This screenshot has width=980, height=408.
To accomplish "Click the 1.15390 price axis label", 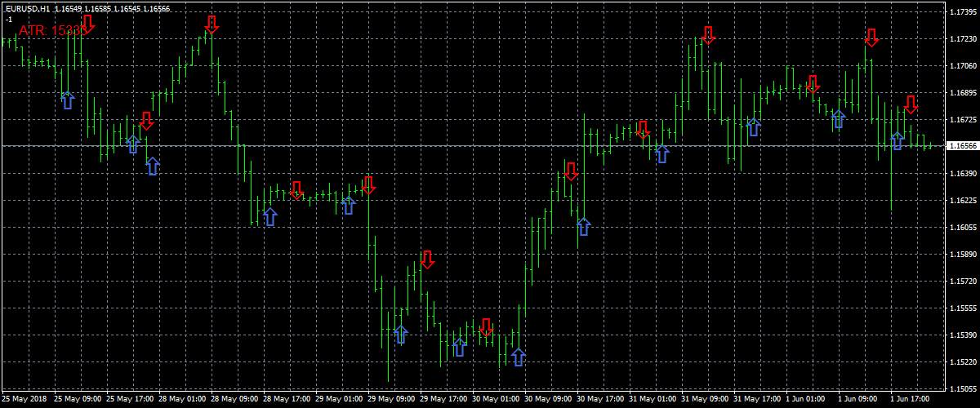I will pos(963,335).
